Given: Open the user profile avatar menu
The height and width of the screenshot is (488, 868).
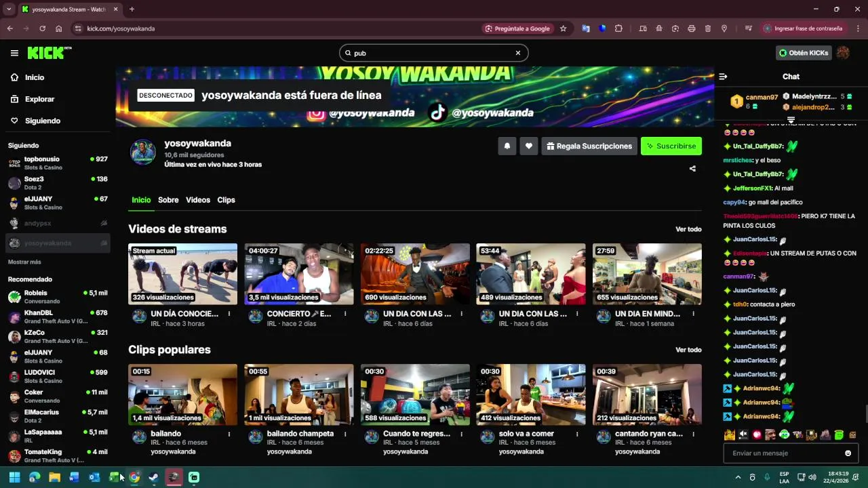Looking at the screenshot, I should 844,53.
